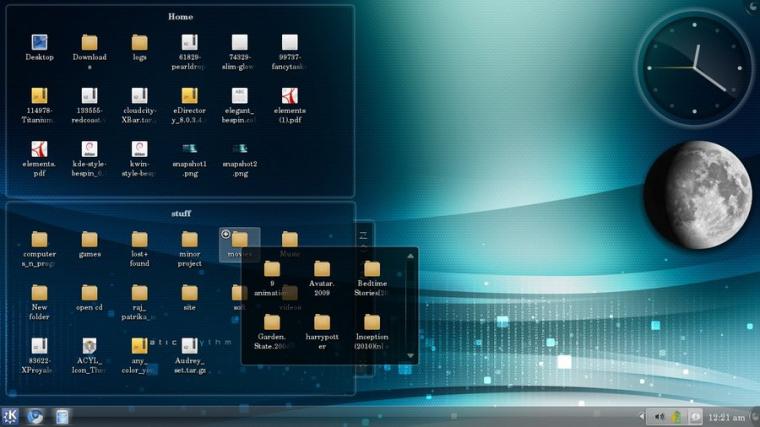Click the 12:21 am digital clock
Screen dimensions: 760x427
726,417
